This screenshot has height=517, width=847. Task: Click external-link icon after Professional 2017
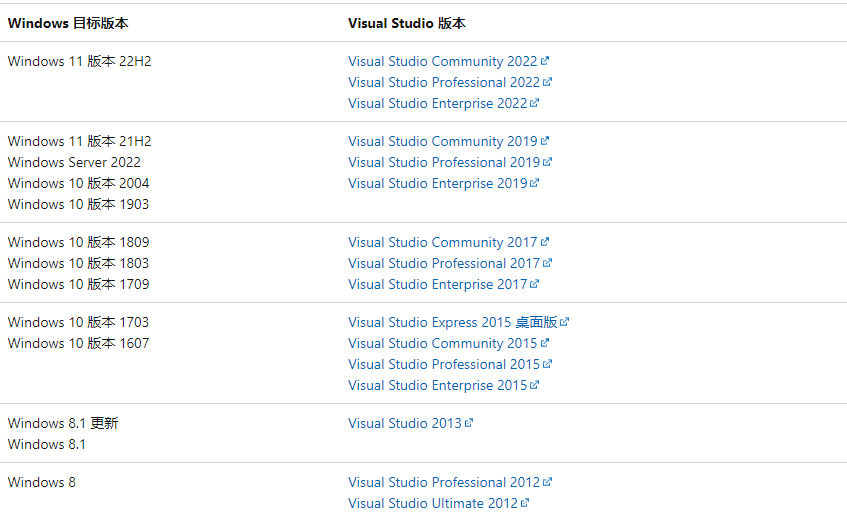pyautogui.click(x=547, y=263)
